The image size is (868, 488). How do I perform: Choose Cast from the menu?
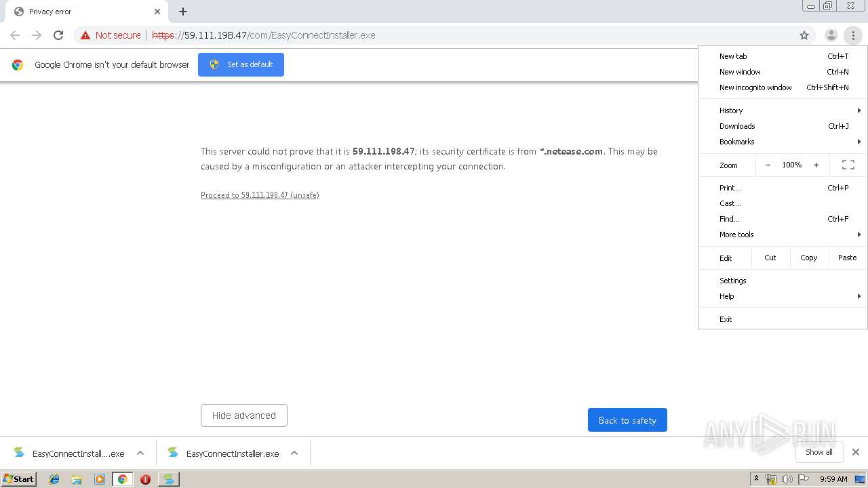tap(783, 203)
